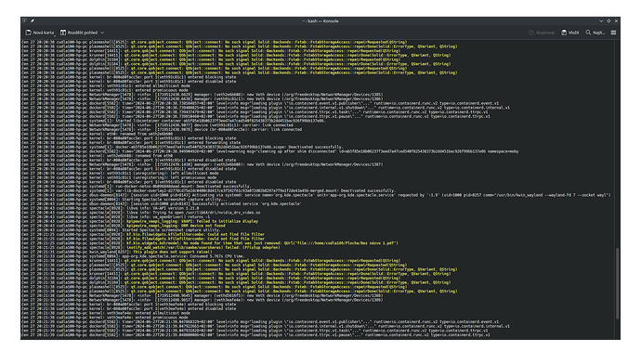Minimize the Konsole window

pyautogui.click(x=601, y=20)
